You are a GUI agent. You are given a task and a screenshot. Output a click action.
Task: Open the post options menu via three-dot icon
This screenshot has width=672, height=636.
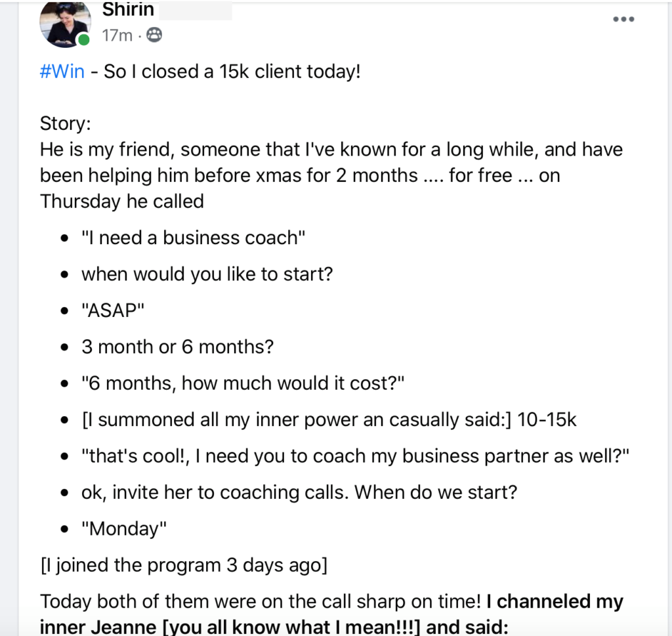point(623,19)
